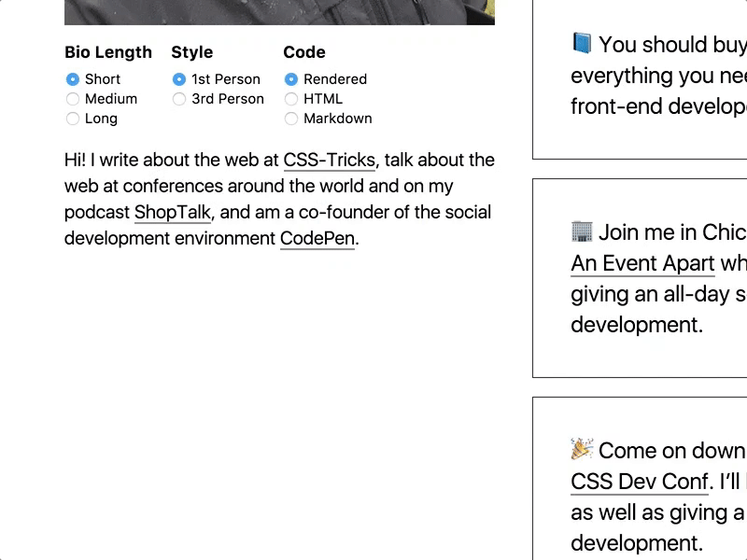Click the party popper emoji icon
The height and width of the screenshot is (560, 747).
[582, 450]
